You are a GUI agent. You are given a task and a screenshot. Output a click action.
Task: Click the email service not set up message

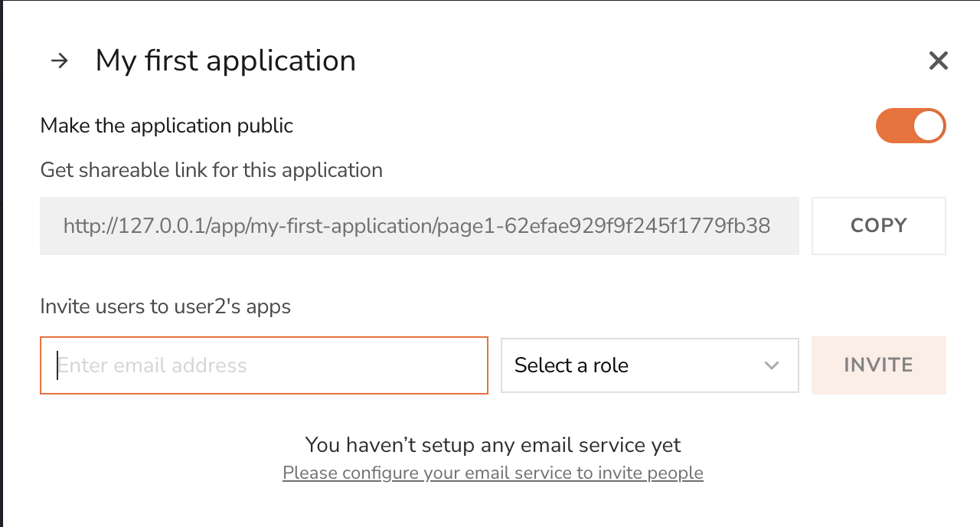click(x=492, y=445)
